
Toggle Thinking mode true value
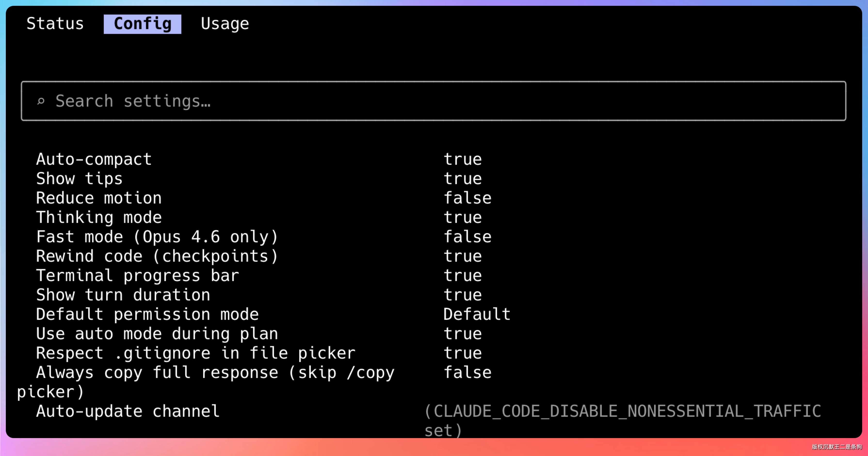(x=462, y=217)
